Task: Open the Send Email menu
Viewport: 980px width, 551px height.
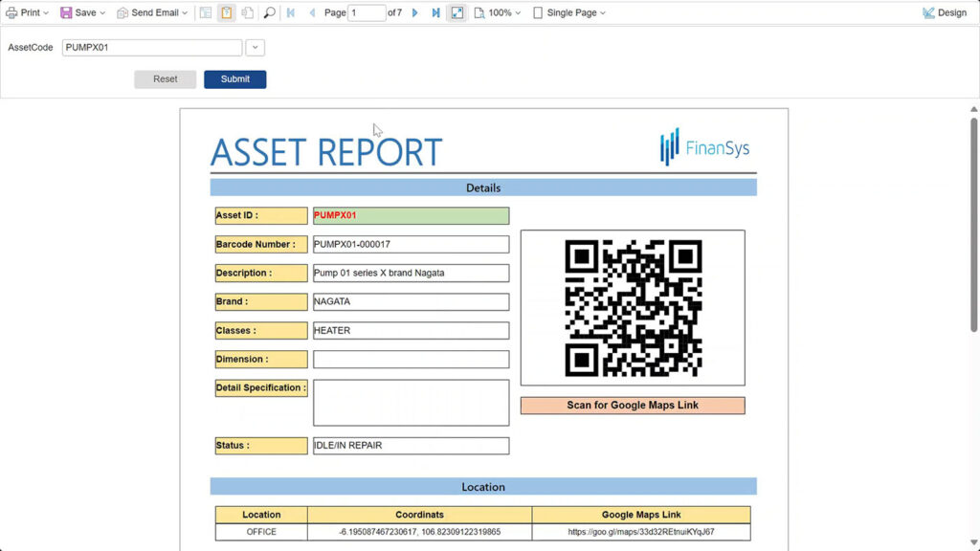Action: [150, 12]
